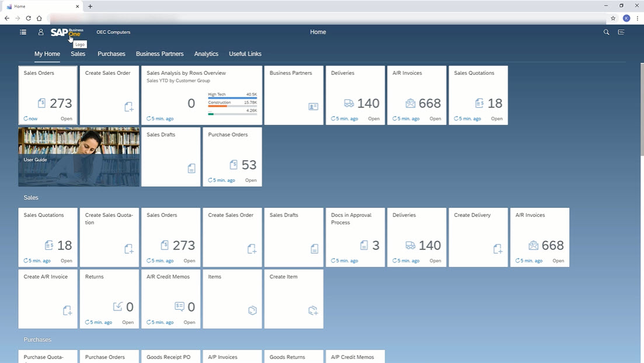Activate the search magnifying glass icon
Viewport: 644px width, 363px height.
606,32
